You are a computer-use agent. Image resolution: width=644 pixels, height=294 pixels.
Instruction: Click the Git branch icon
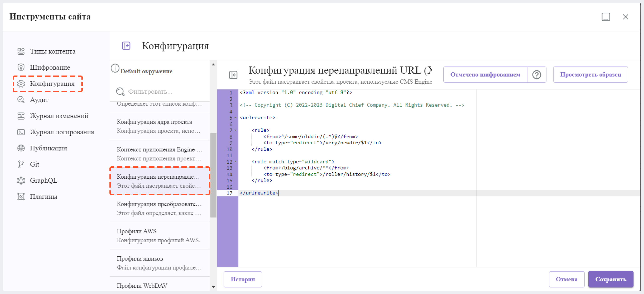[21, 164]
